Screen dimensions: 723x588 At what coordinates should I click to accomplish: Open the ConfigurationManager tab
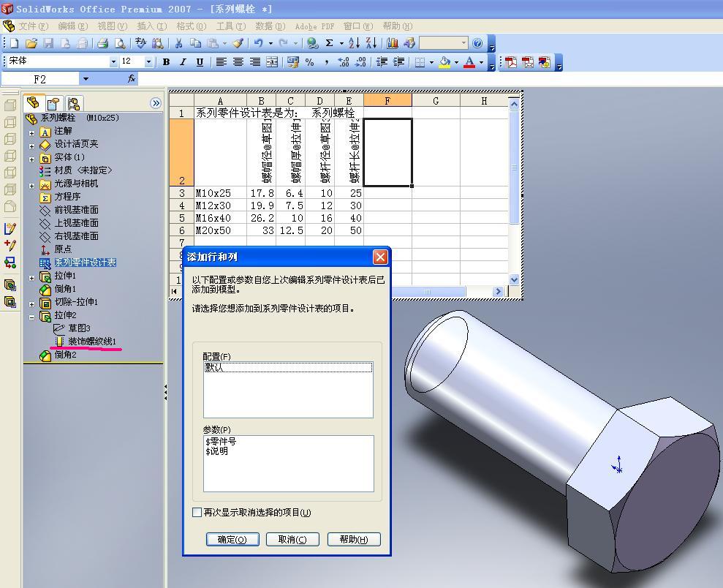(x=73, y=104)
